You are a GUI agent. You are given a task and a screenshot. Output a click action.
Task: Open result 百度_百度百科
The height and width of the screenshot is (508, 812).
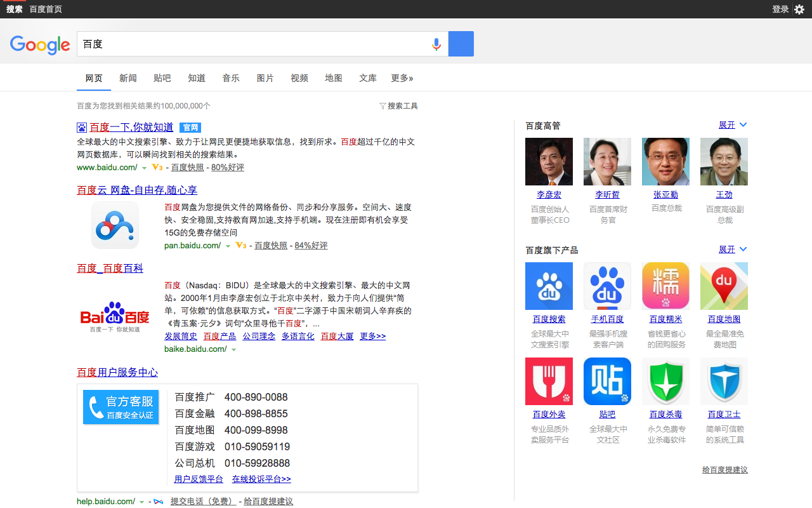point(110,268)
